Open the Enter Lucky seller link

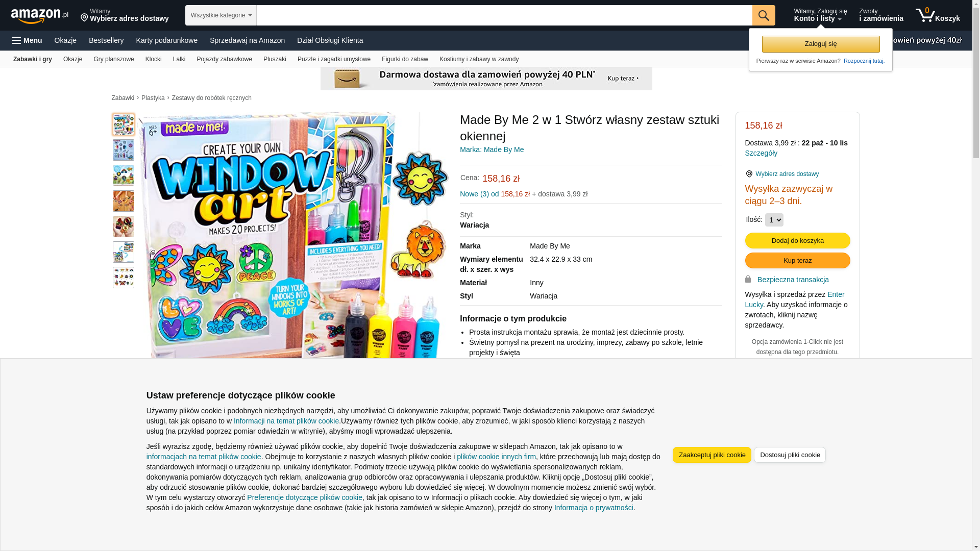[795, 299]
